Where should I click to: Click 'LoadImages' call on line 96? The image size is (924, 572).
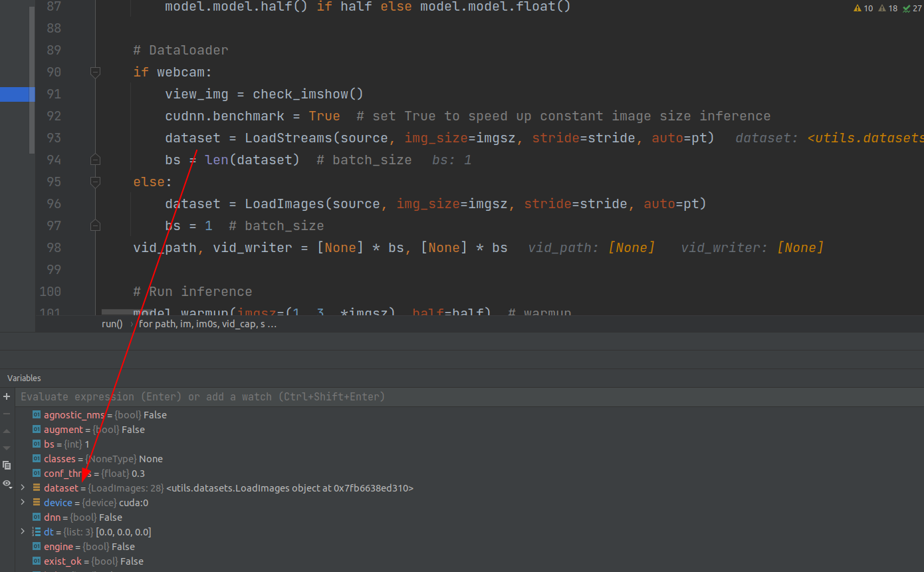point(285,204)
